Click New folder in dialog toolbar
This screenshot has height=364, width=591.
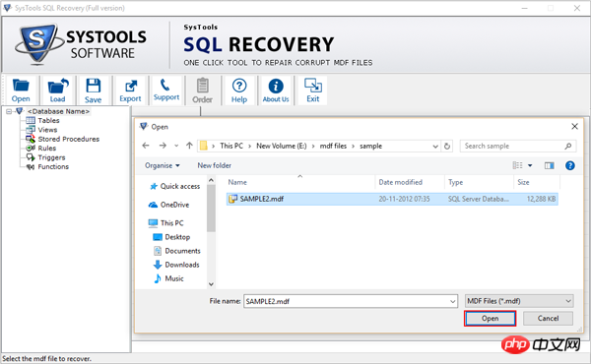pyautogui.click(x=214, y=165)
